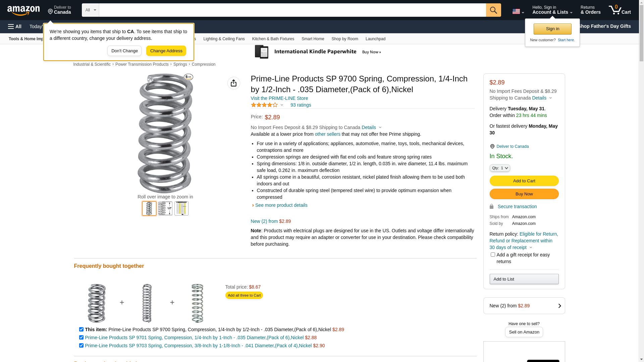Open the Qty quantity dropdown
The height and width of the screenshot is (362, 644).
[x=500, y=168]
